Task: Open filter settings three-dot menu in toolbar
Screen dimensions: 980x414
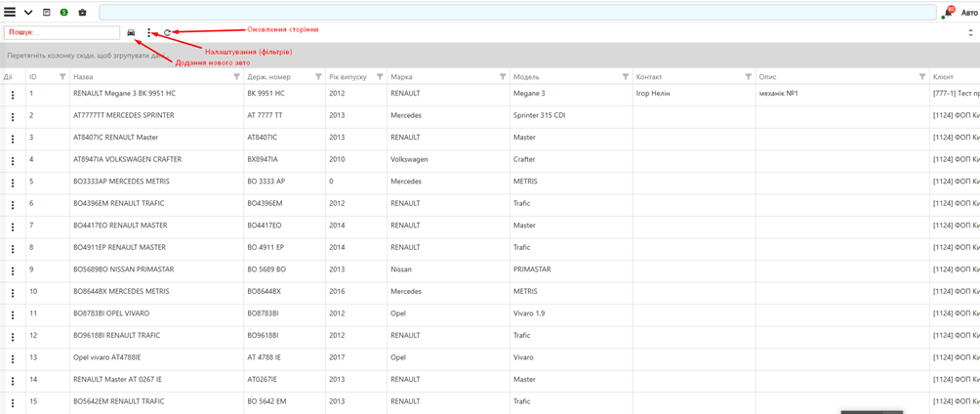Action: [x=148, y=32]
